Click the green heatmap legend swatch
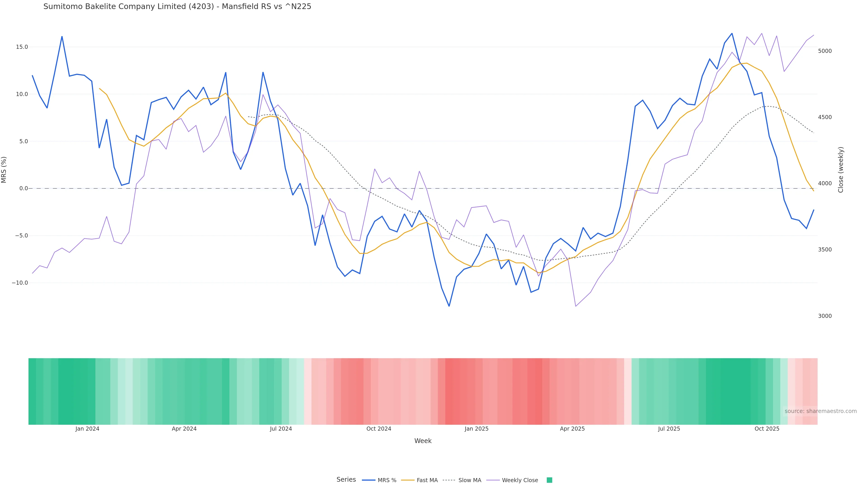The image size is (868, 488). pos(549,480)
